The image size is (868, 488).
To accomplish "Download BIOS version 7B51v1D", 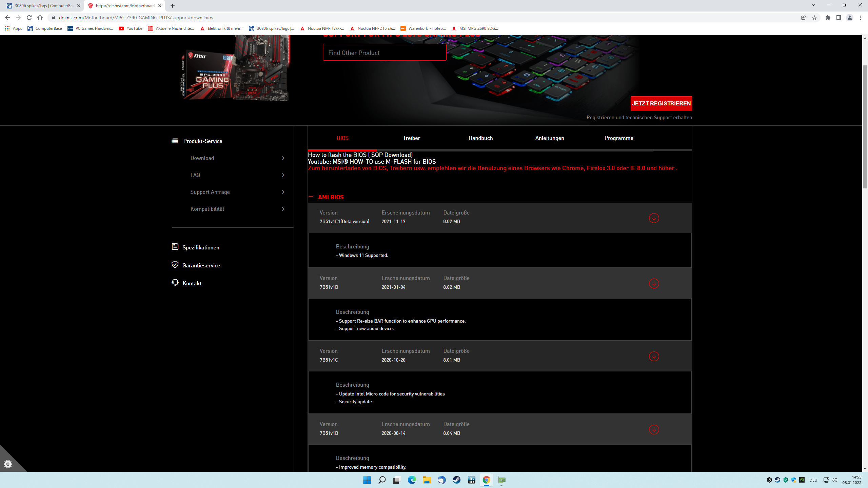I will [654, 283].
